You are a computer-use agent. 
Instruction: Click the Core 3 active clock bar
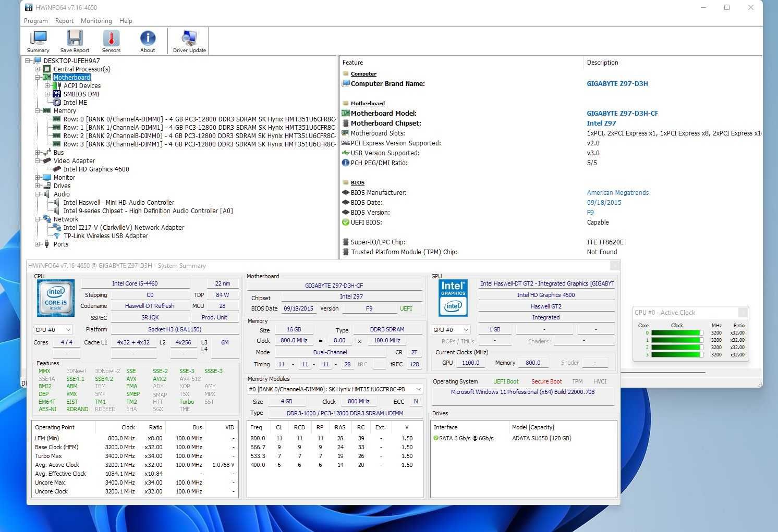click(x=677, y=354)
